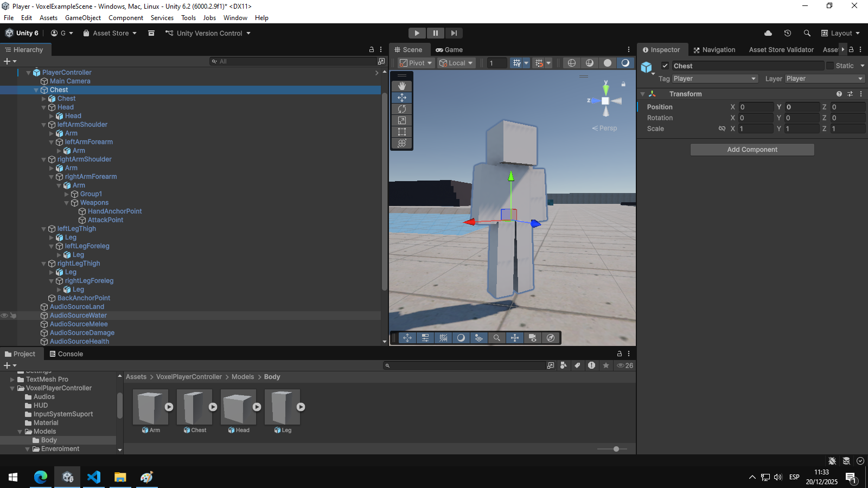Select the Rect transform tool
This screenshot has width=868, height=488.
tap(401, 132)
